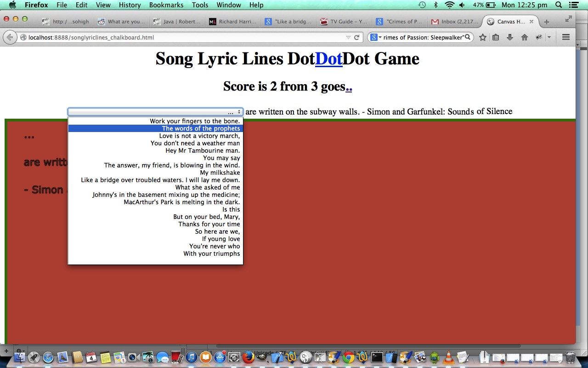588x368 pixels.
Task: Open the History menu
Action: (130, 5)
